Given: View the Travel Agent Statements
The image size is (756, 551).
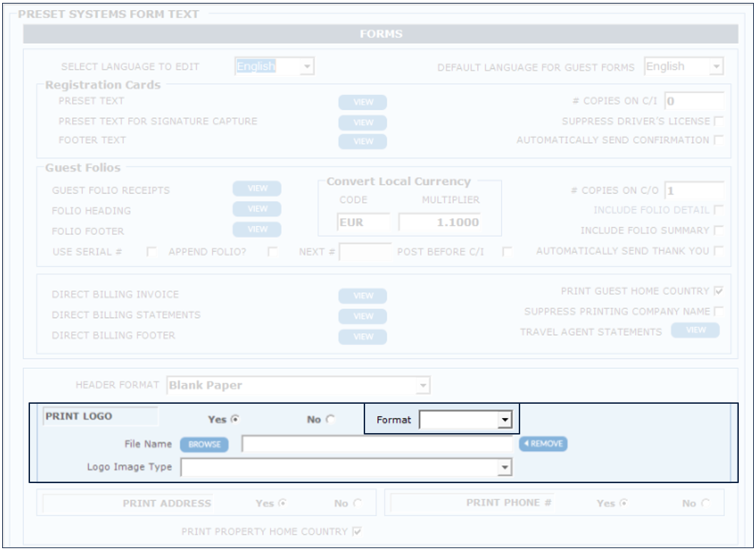Looking at the screenshot, I should coord(695,330).
